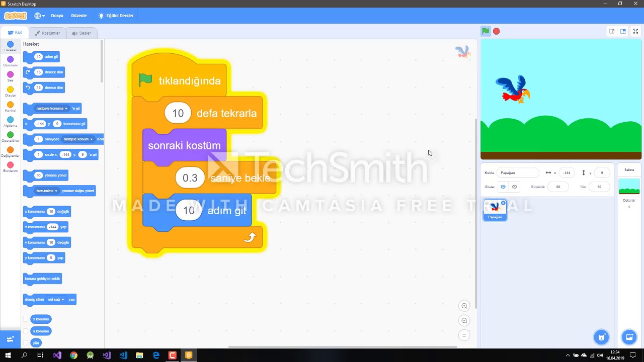Edit the 10 in script's adım git
Image resolution: width=644 pixels, height=362 pixels.
click(189, 211)
